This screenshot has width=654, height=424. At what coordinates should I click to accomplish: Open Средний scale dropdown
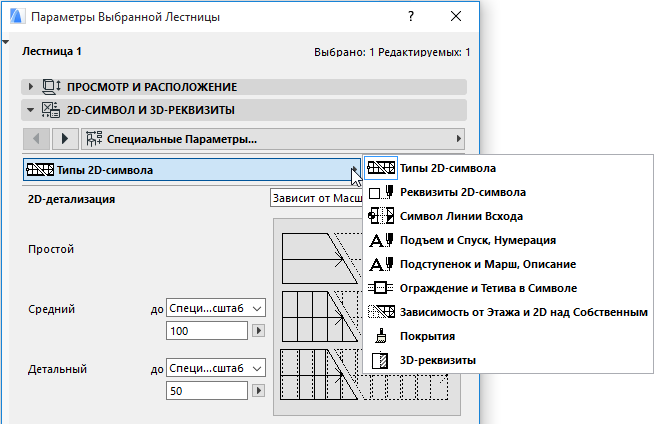[x=215, y=308]
